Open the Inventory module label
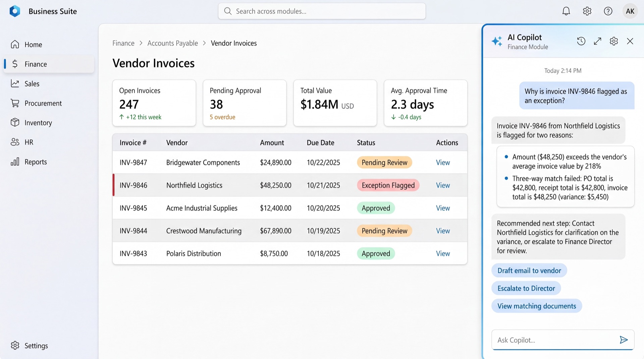This screenshot has height=359, width=644. click(x=38, y=123)
